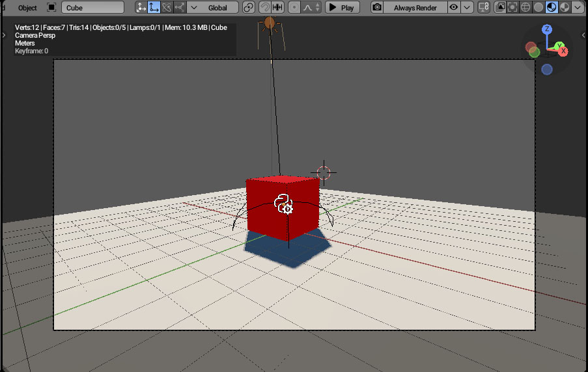The height and width of the screenshot is (372, 588).
Task: Open the Object menu
Action: (x=27, y=8)
